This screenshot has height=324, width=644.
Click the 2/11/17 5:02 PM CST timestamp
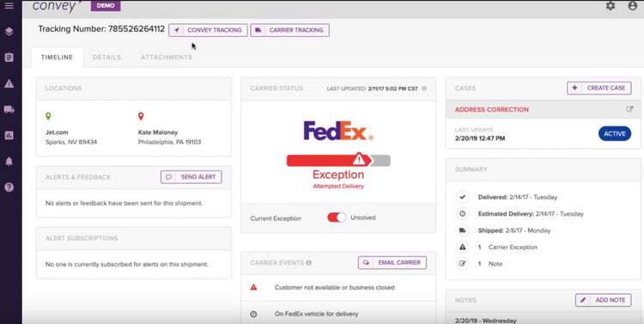tap(393, 89)
